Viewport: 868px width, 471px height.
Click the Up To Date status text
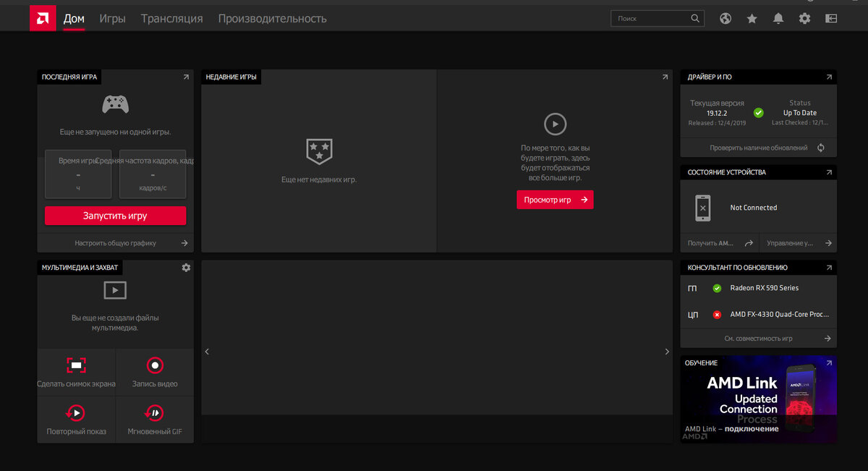point(800,113)
